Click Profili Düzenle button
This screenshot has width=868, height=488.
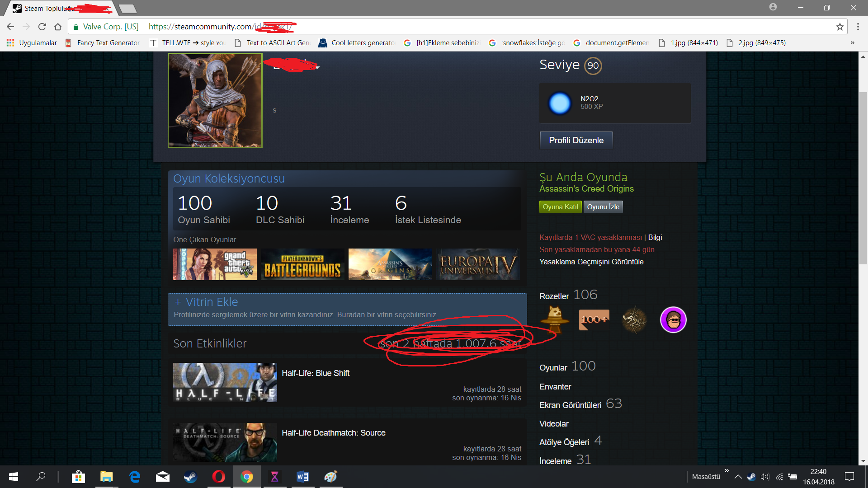[x=576, y=141]
